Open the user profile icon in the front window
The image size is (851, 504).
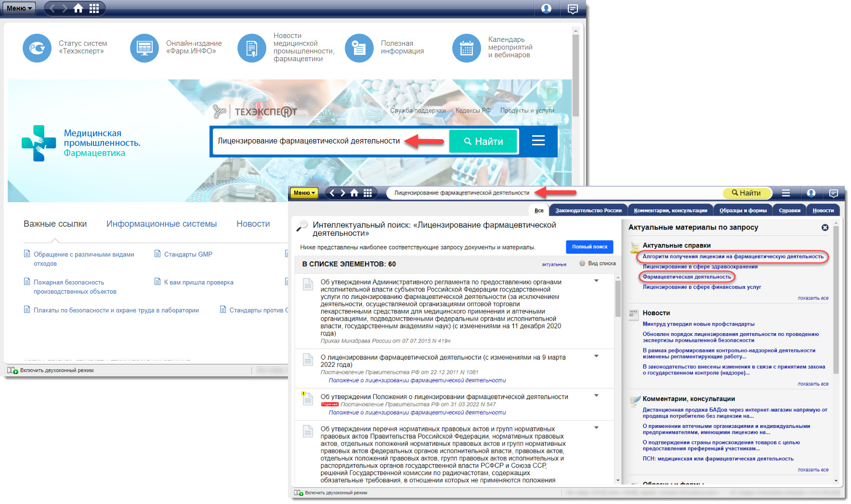[x=812, y=193]
